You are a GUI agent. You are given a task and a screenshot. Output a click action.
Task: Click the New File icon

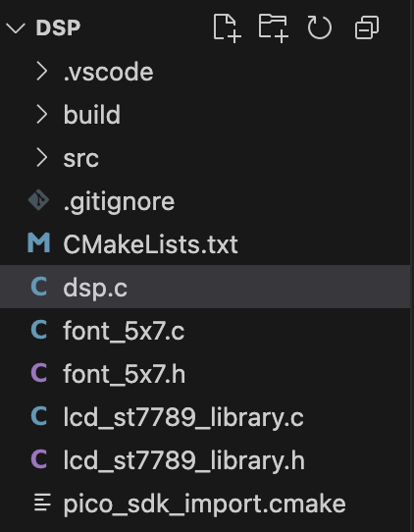(227, 28)
